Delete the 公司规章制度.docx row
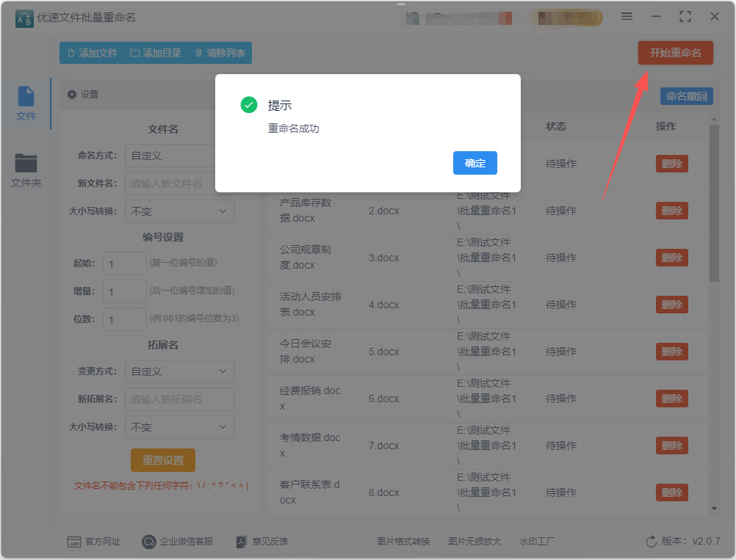Viewport: 736px width, 560px height. [671, 258]
